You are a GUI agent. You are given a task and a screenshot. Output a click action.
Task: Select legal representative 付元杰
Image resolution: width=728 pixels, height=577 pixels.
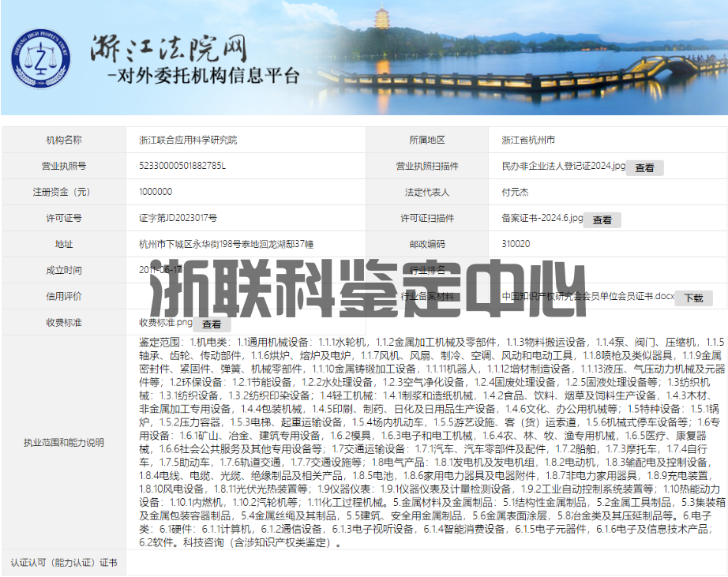point(515,192)
